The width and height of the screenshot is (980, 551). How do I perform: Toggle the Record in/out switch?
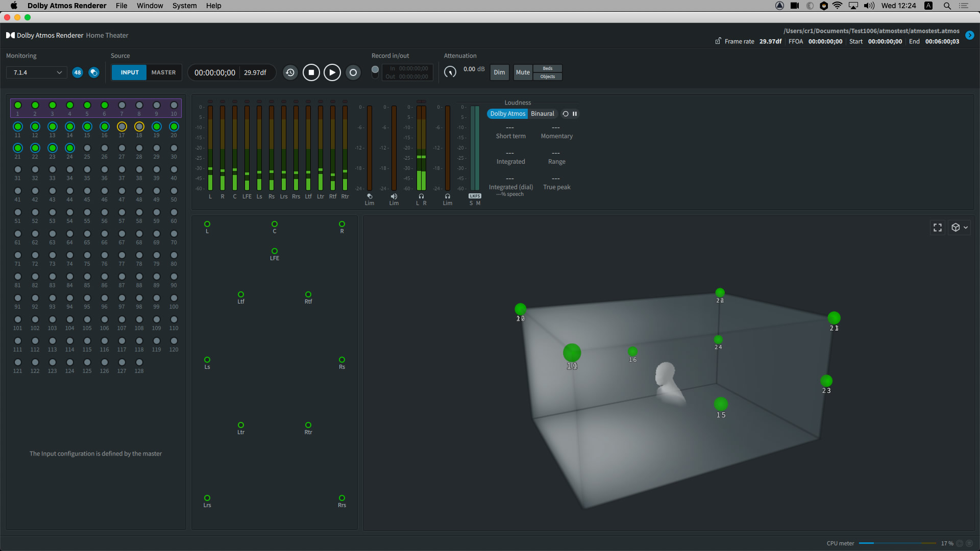[x=375, y=72]
